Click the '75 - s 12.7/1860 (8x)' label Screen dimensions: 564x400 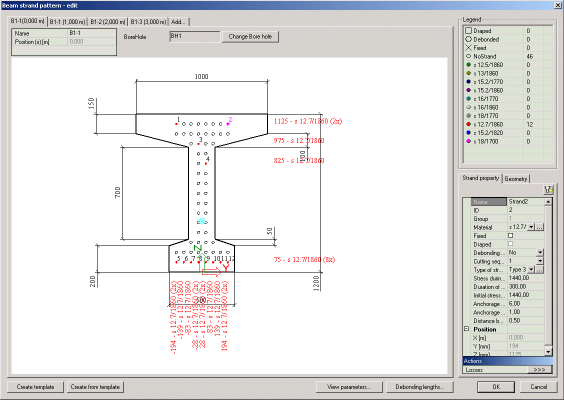304,259
